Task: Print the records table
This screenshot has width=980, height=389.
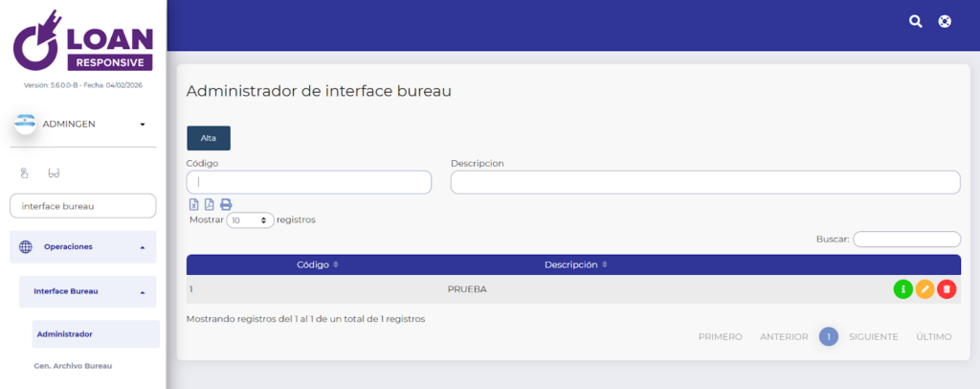Action: coord(226,204)
